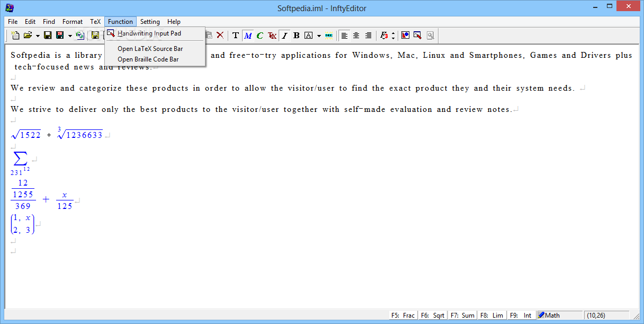Click the red and blue image tool icon
The image size is (644, 324).
[x=405, y=36]
